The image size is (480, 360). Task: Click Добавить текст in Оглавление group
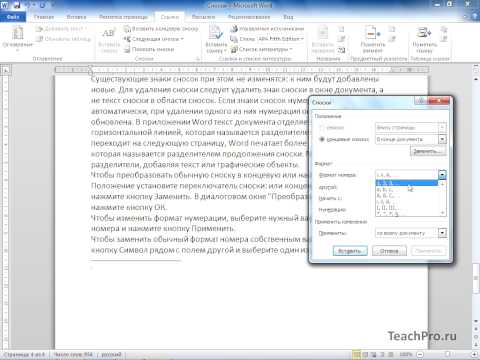[61, 29]
